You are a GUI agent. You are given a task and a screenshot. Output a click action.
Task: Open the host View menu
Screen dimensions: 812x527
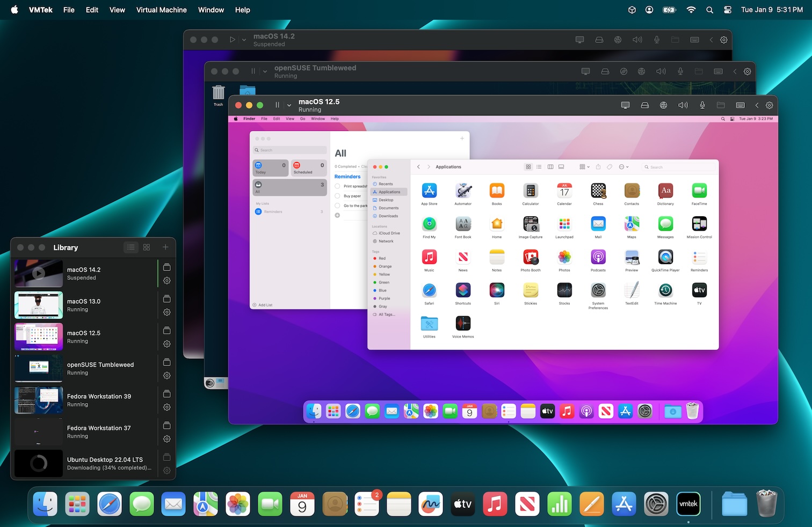117,10
